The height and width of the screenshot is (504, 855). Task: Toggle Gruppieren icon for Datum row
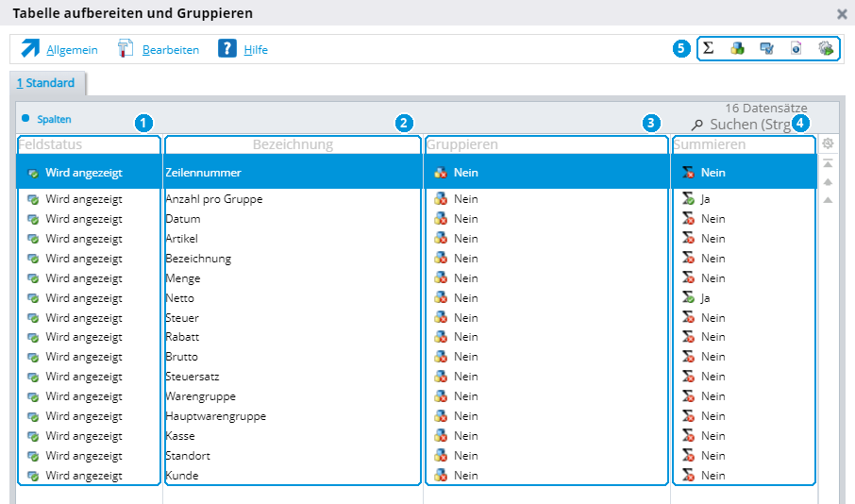point(441,219)
